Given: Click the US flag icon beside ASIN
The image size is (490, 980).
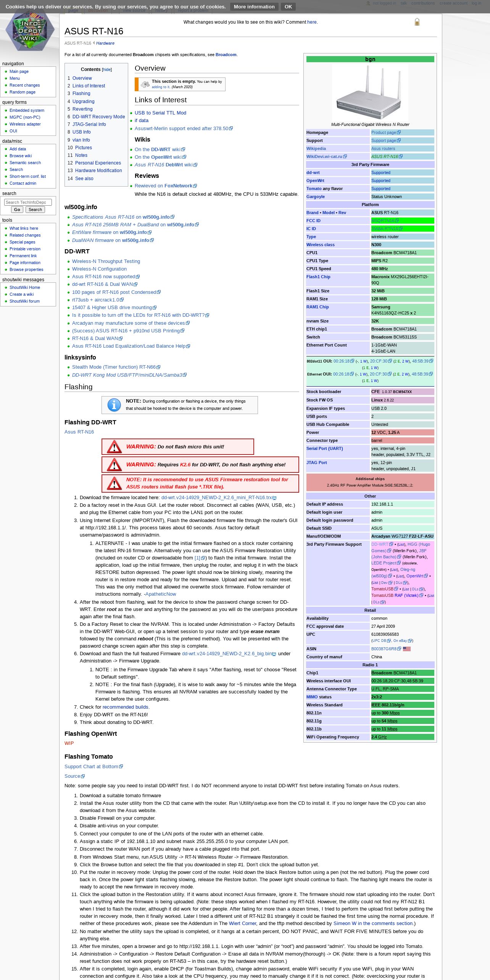Looking at the screenshot, I should click(407, 649).
